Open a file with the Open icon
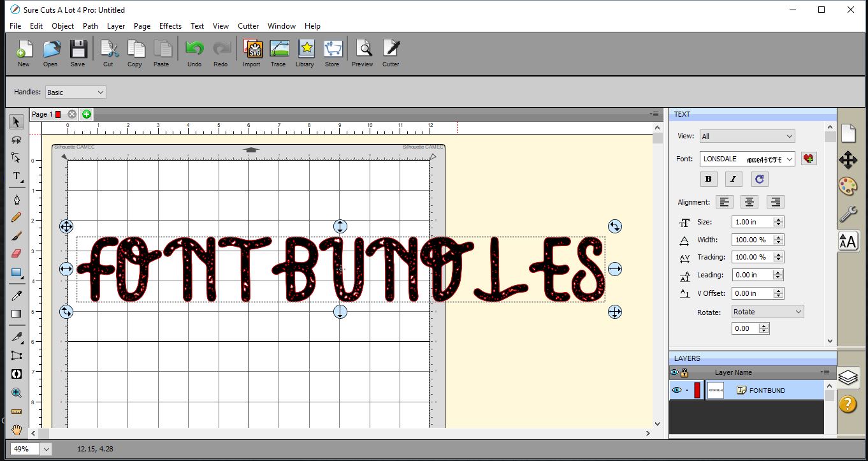 (x=51, y=50)
